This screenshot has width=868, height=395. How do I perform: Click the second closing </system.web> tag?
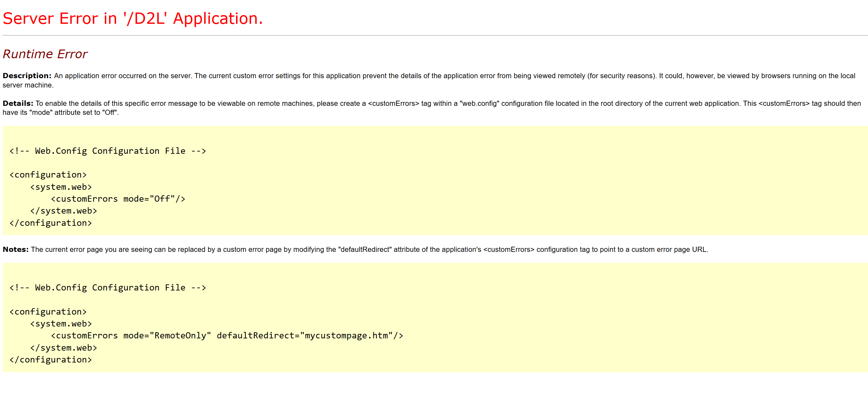point(63,347)
